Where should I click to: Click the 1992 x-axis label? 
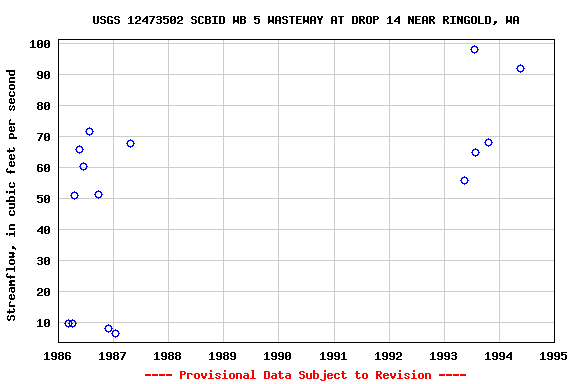click(x=388, y=356)
